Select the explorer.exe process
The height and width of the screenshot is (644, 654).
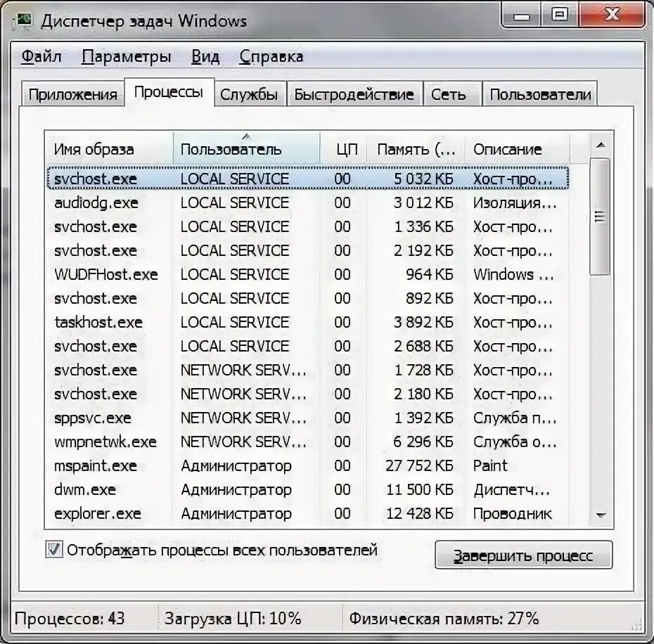[308, 513]
